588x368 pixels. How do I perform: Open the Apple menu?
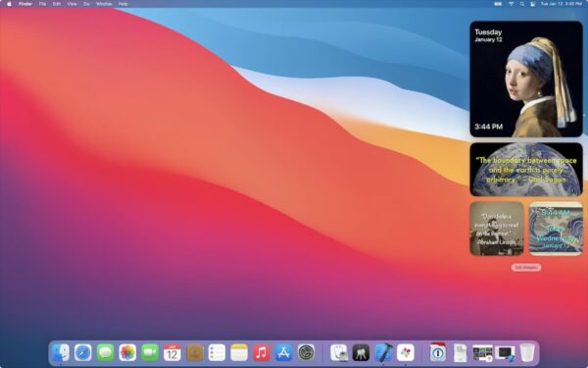pyautogui.click(x=9, y=4)
